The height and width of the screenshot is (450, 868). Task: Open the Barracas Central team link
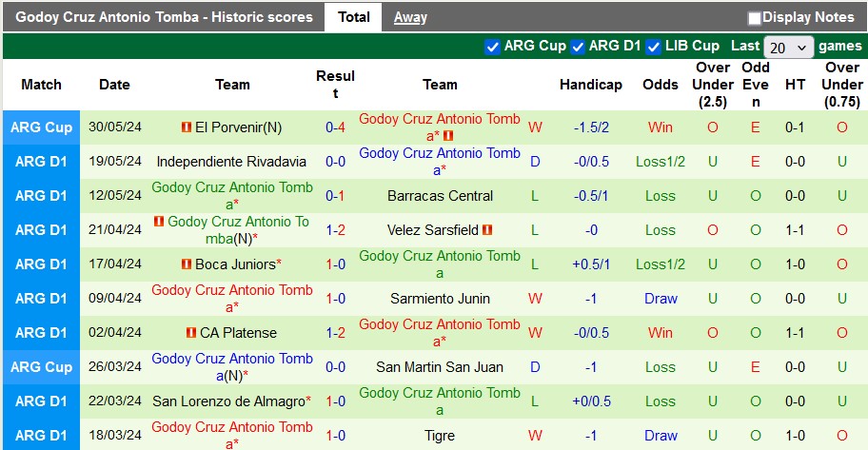440,196
